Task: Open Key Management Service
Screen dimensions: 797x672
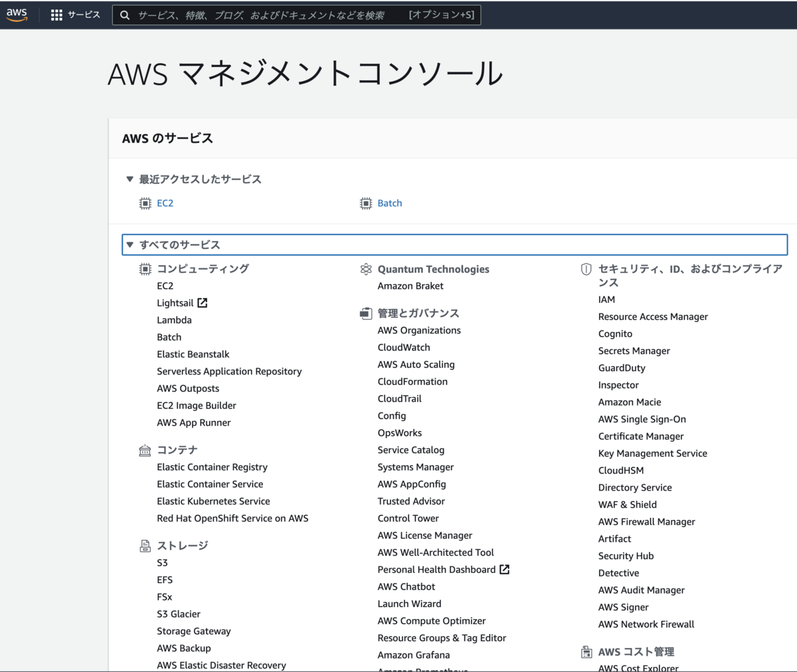Action: pos(653,454)
